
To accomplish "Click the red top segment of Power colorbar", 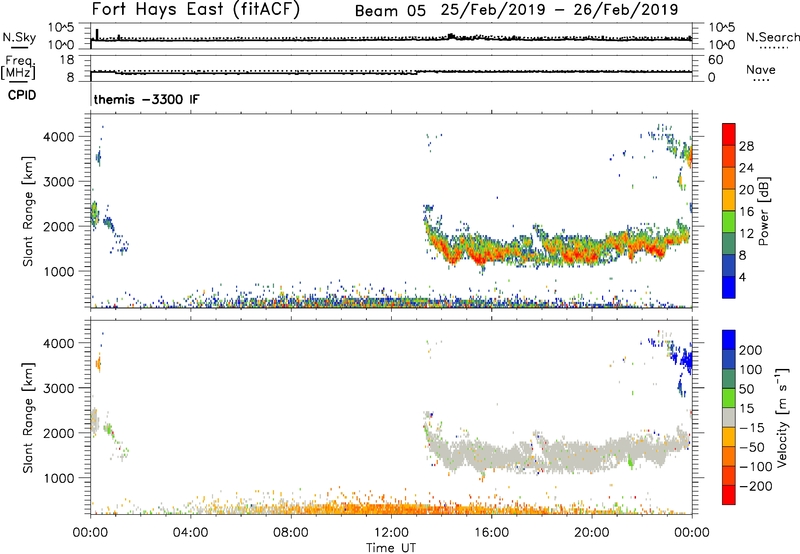I will 729,134.
